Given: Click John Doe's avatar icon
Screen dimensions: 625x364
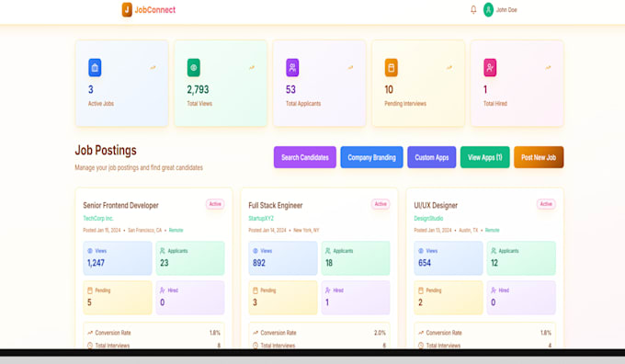Looking at the screenshot, I should coord(488,9).
